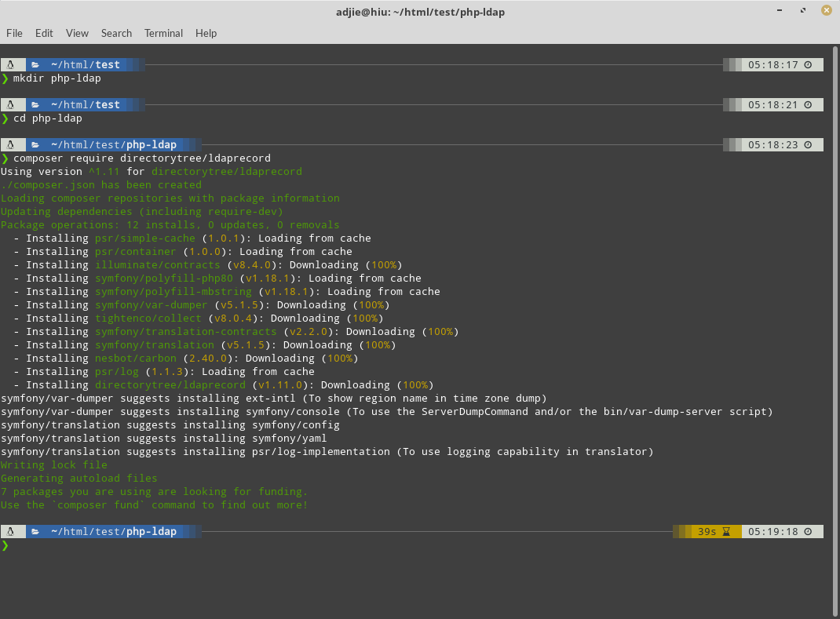This screenshot has height=619, width=840.
Task: Click the 'suggests installing ext-intl' line
Action: point(274,399)
